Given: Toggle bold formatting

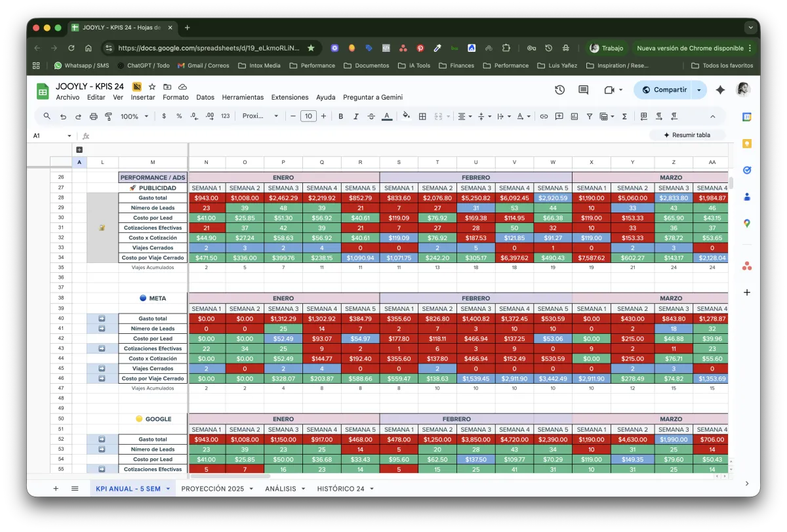Looking at the screenshot, I should [x=340, y=116].
